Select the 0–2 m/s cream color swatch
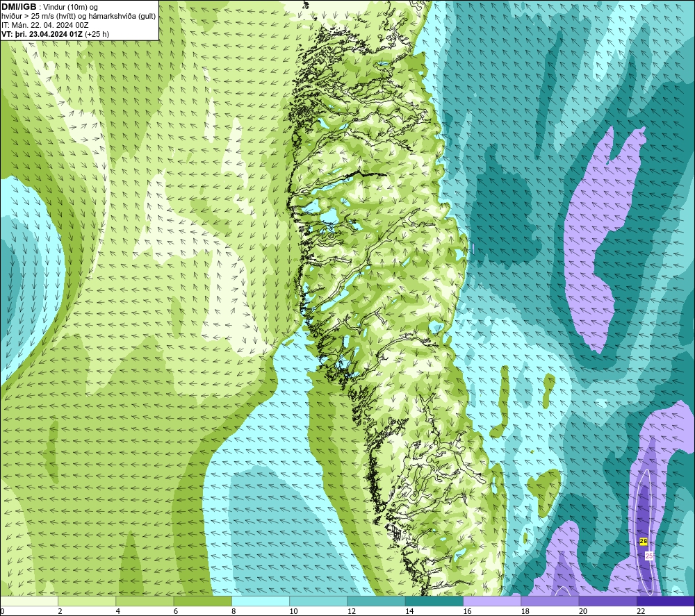 coord(28,601)
